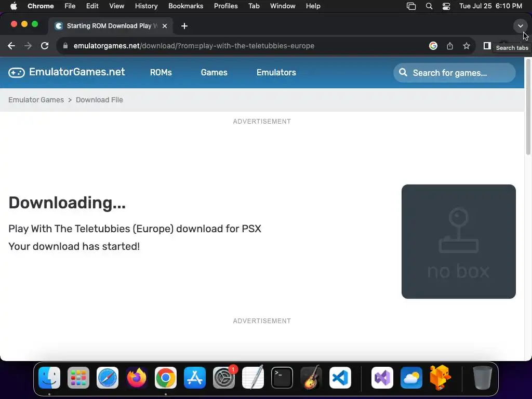Select the Starting ROM Download tab
Screen dimensions: 532x399
111,26
